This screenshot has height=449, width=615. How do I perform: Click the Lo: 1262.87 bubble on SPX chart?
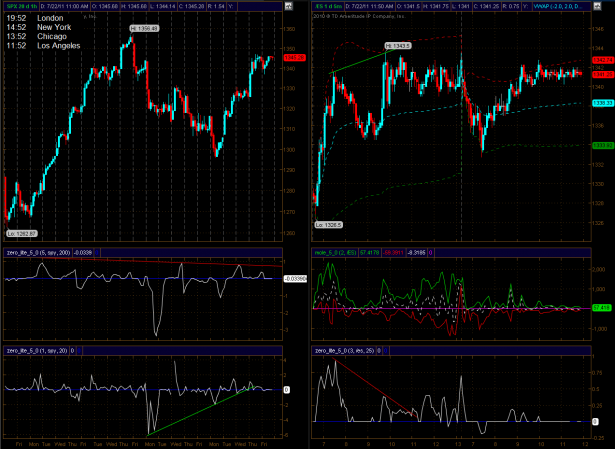[22, 234]
